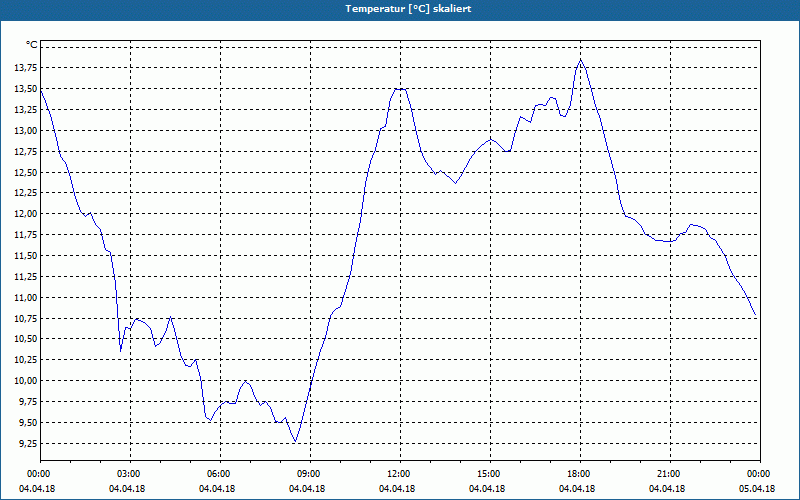Click the 09:00 time label
This screenshot has height=500, width=800.
point(310,474)
